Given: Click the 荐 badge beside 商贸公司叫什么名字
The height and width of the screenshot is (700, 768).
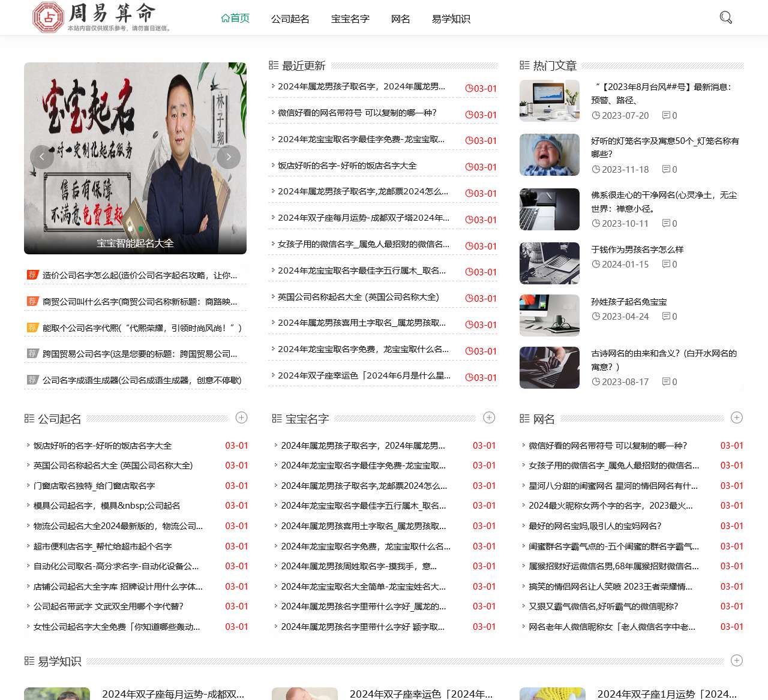Looking at the screenshot, I should pyautogui.click(x=32, y=301).
